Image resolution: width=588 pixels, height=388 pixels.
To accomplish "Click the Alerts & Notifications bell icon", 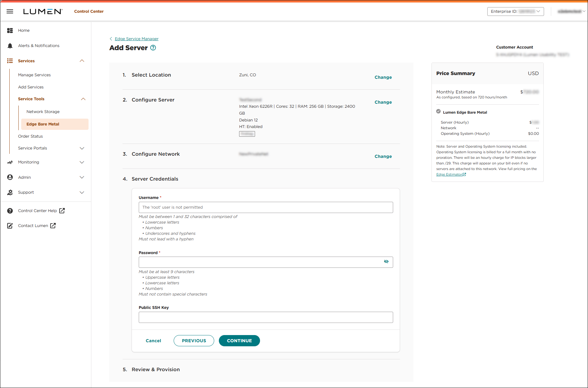I will click(x=10, y=45).
